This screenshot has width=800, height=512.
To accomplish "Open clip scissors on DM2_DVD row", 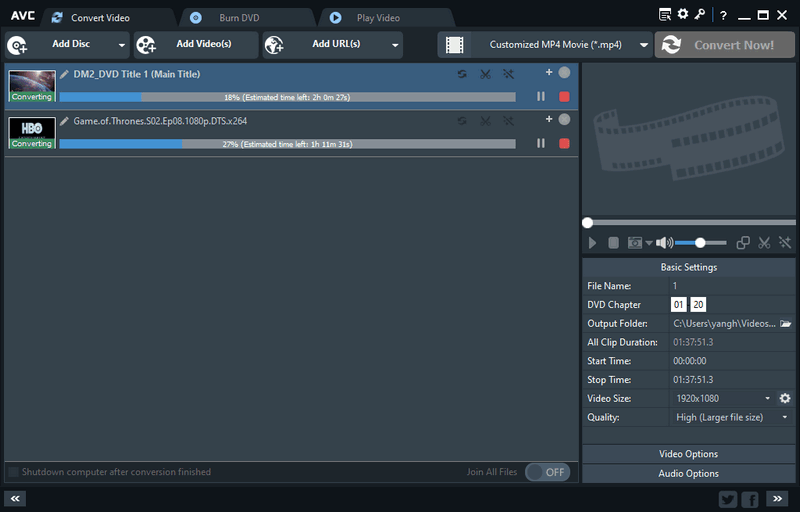I will pos(485,74).
